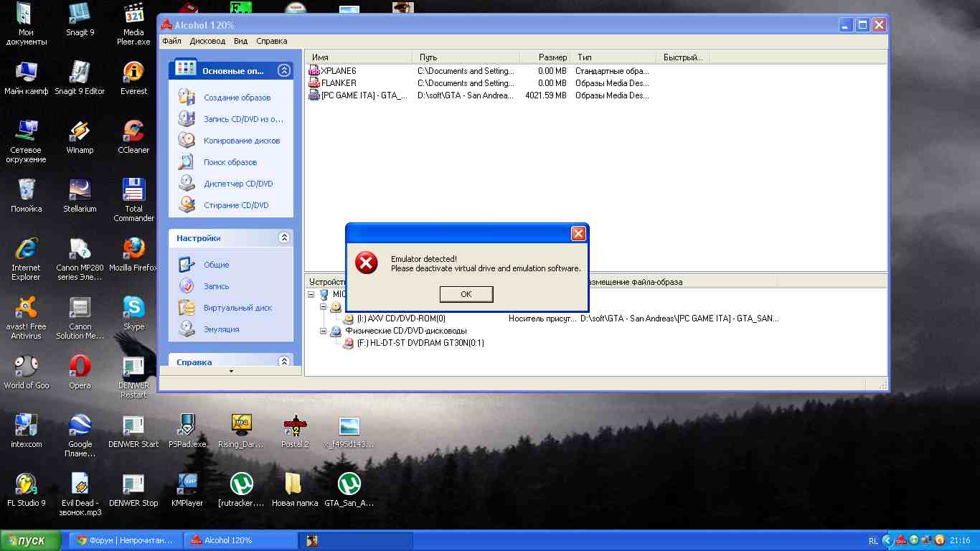Open the Snagit 9 Editor desktop icon
The image size is (980, 551).
tap(80, 79)
